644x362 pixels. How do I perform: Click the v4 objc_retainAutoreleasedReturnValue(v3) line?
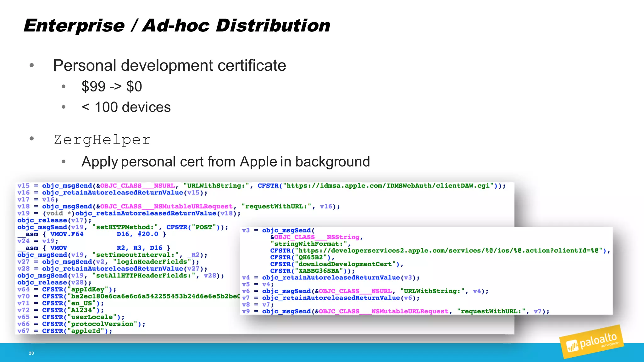(x=331, y=277)
